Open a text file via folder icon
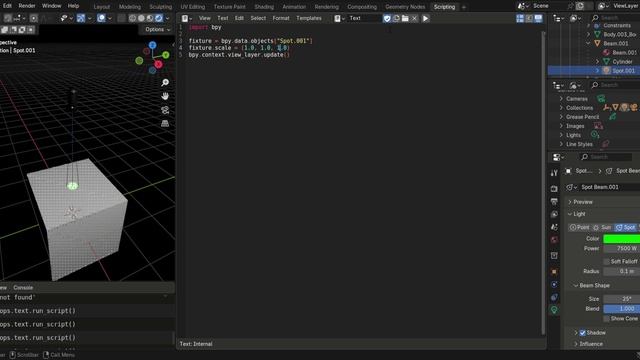This screenshot has width=640, height=360. point(405,18)
